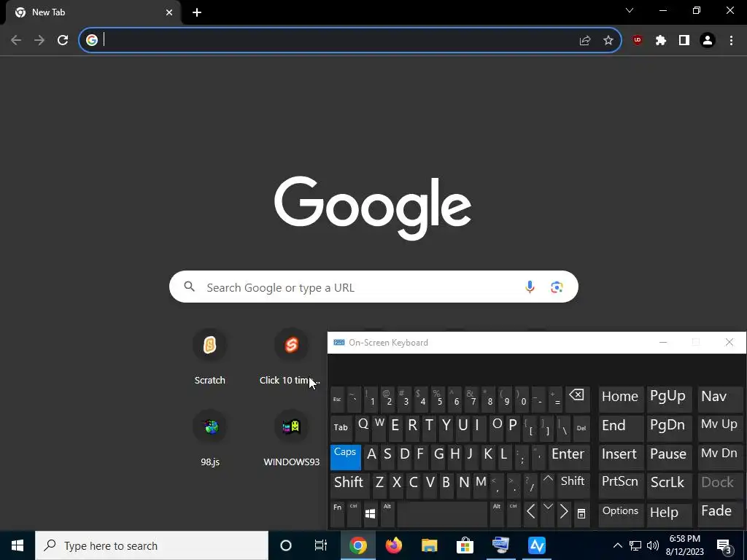Click the Mv Up key
Image resolution: width=747 pixels, height=560 pixels.
(719, 428)
